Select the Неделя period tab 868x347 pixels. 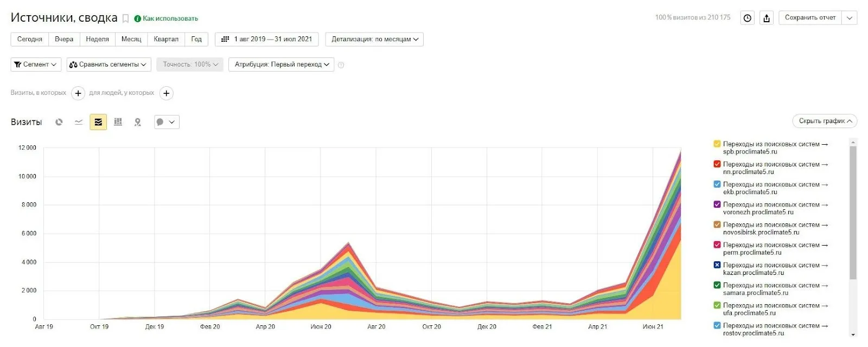tap(97, 39)
